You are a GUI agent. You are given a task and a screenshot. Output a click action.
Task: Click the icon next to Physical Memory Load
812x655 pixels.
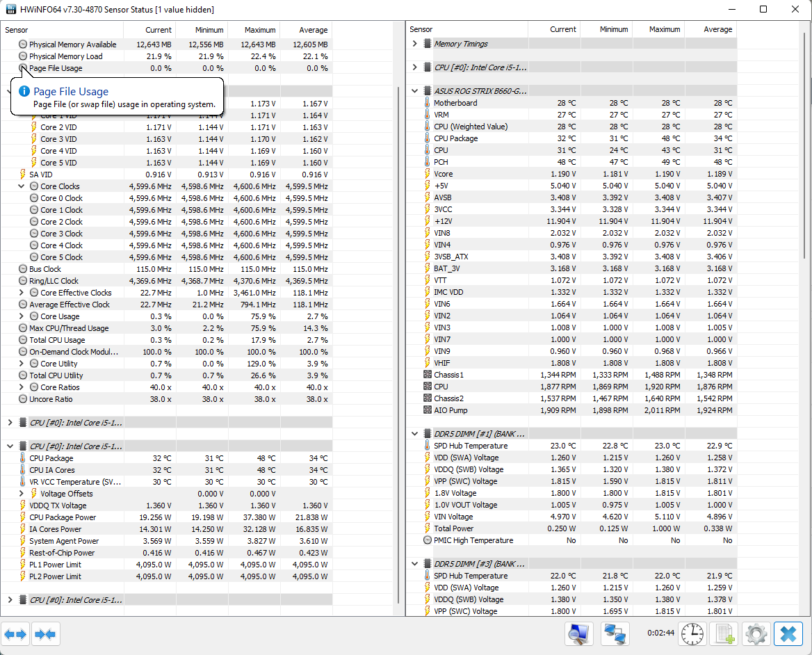pyautogui.click(x=23, y=56)
